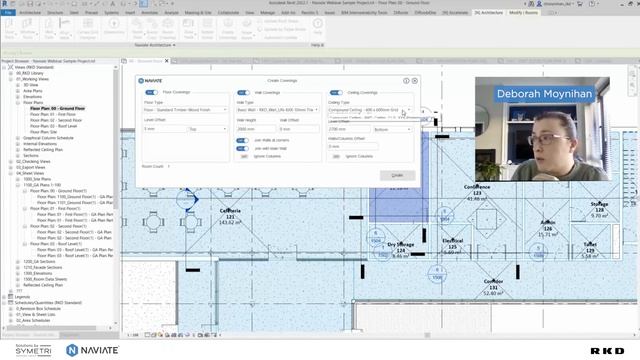Open the ceiling Bottom reference dropdown

(392, 129)
